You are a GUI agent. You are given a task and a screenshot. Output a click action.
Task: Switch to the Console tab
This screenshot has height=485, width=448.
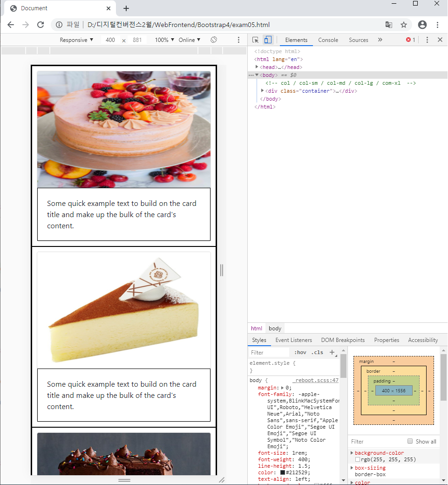point(328,40)
